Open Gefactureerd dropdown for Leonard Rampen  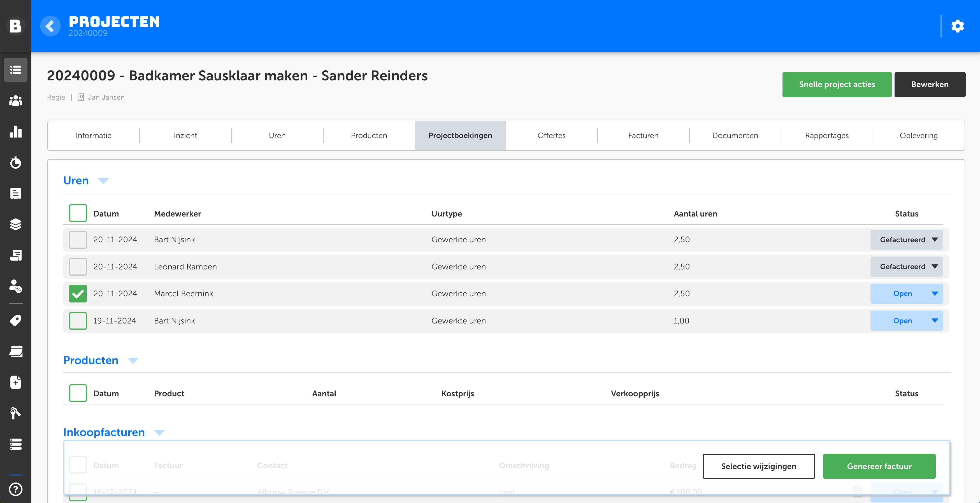906,267
